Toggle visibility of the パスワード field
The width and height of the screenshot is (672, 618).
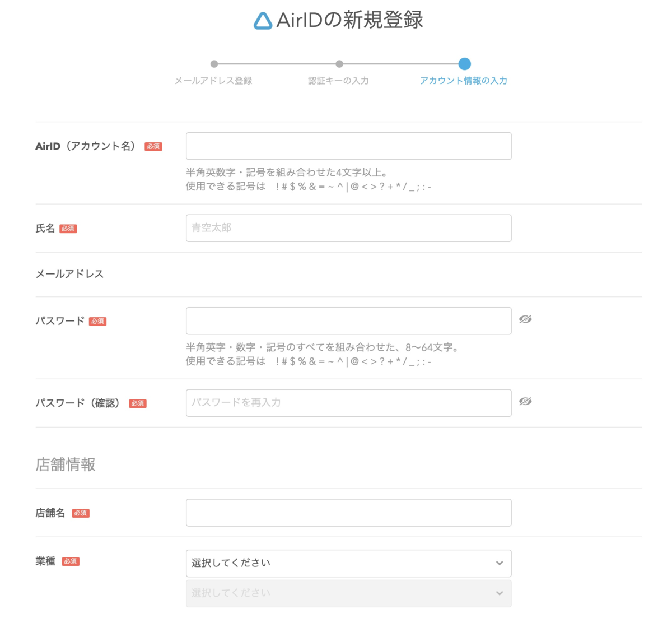click(525, 319)
